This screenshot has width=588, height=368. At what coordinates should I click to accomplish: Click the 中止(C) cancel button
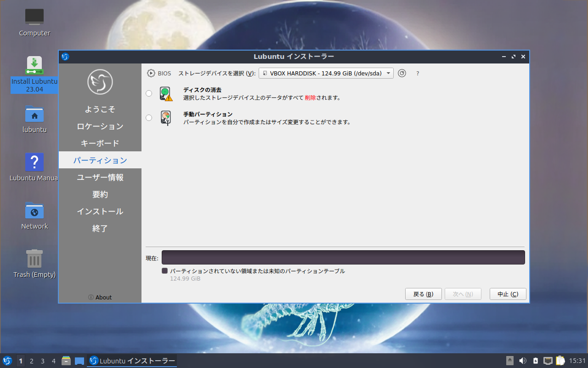click(x=508, y=294)
